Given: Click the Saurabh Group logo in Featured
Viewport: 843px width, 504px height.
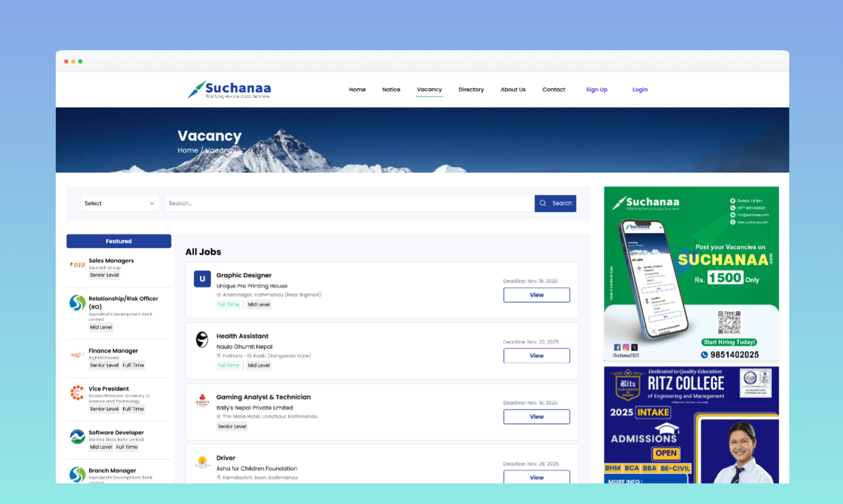Looking at the screenshot, I should pos(78,264).
